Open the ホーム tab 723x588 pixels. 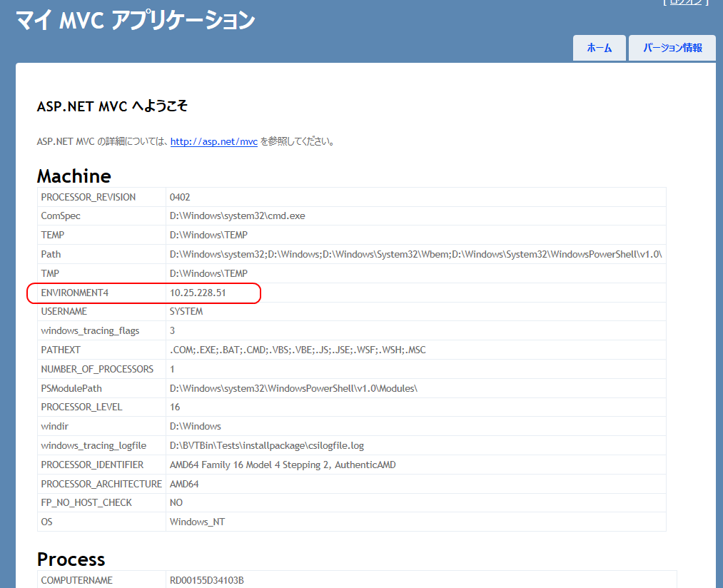click(599, 48)
